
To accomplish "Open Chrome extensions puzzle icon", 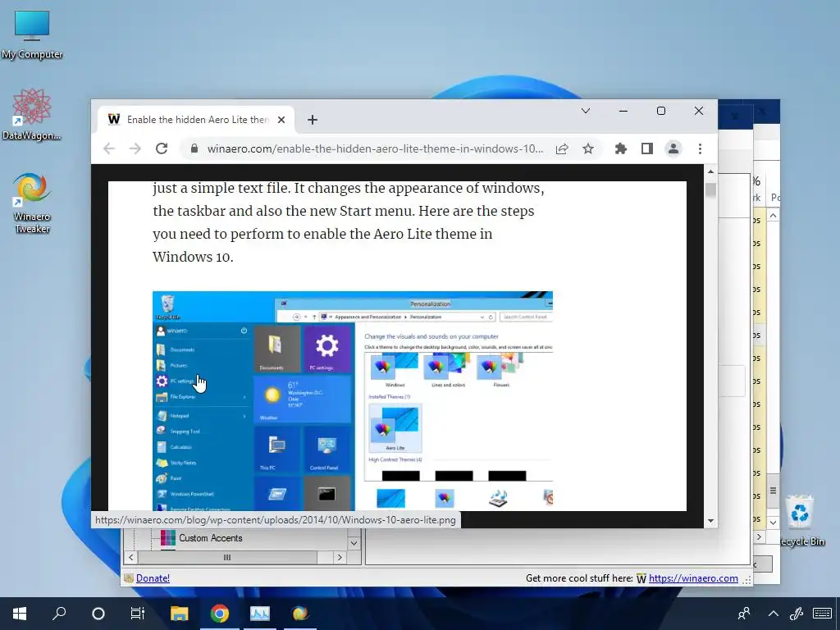I will click(620, 149).
